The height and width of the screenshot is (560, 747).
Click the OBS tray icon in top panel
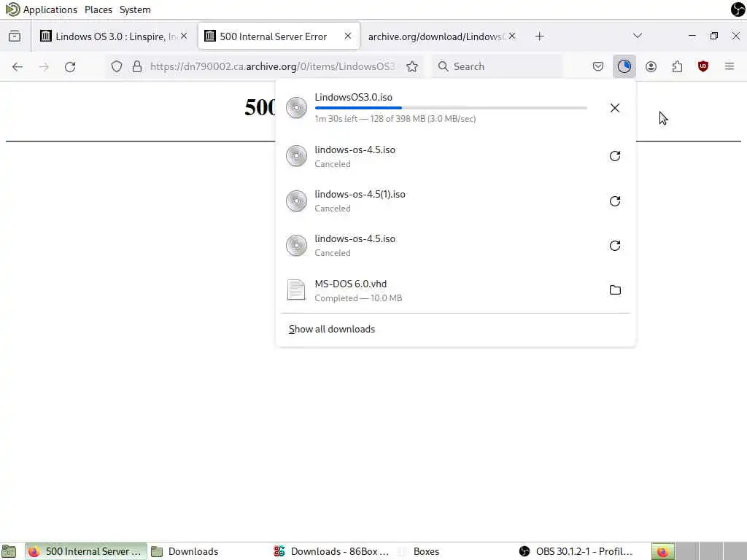coord(738,9)
